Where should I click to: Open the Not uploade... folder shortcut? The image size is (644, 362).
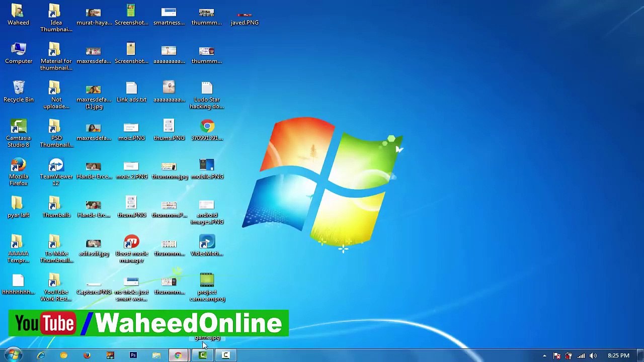(56, 95)
